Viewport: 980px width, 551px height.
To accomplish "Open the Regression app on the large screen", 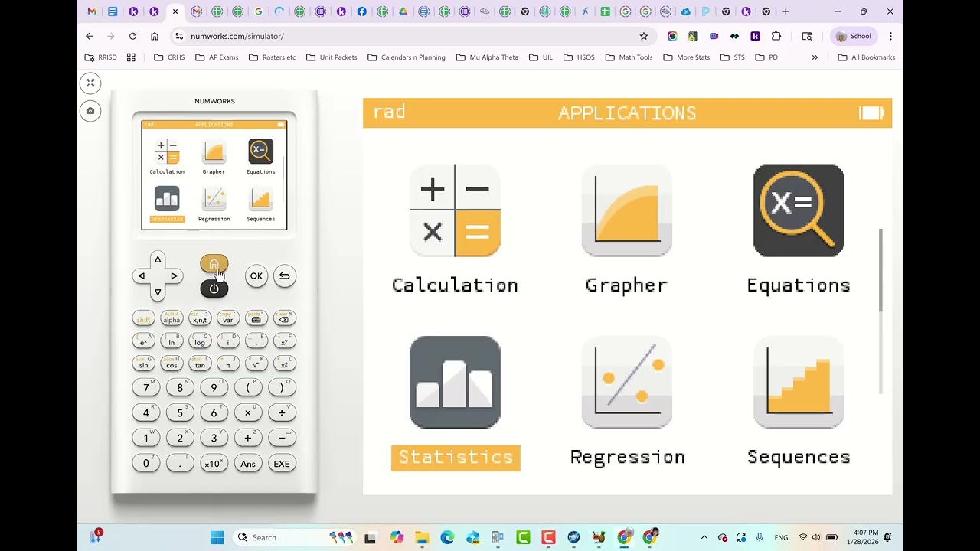I will coord(627,402).
